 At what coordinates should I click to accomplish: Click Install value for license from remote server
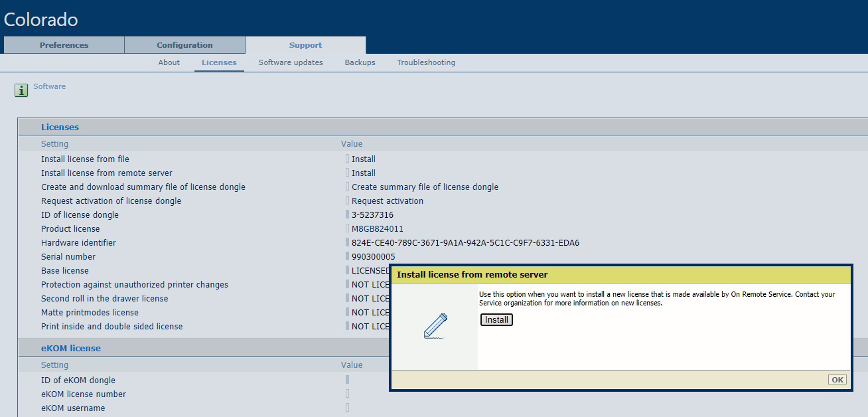coord(363,173)
